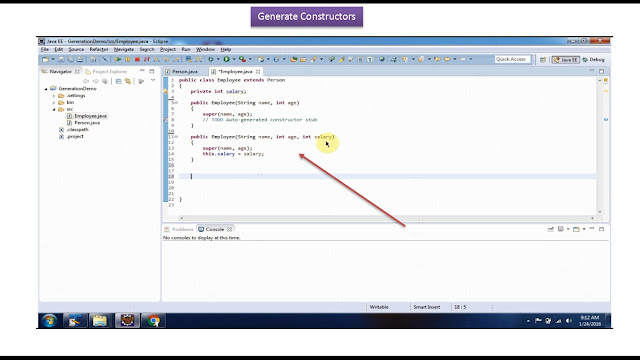Collapse the GenerationDemo project node
The width and height of the screenshot is (640, 360).
(x=46, y=89)
